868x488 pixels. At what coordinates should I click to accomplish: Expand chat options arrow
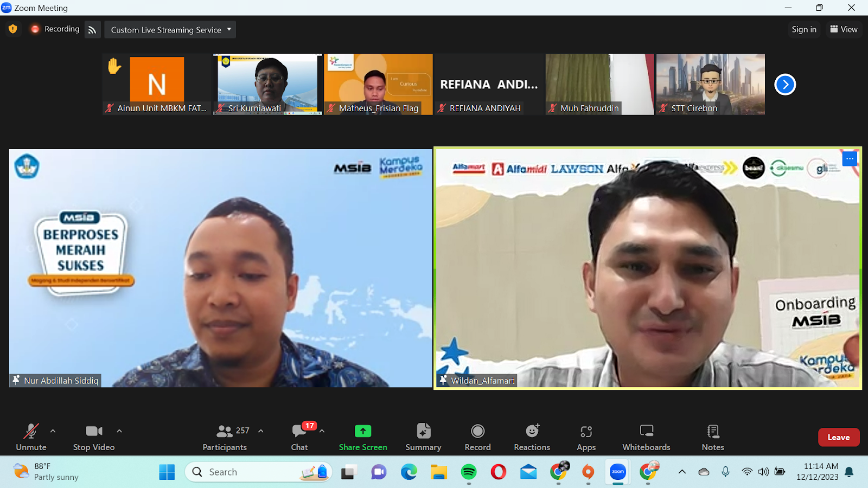pyautogui.click(x=322, y=431)
